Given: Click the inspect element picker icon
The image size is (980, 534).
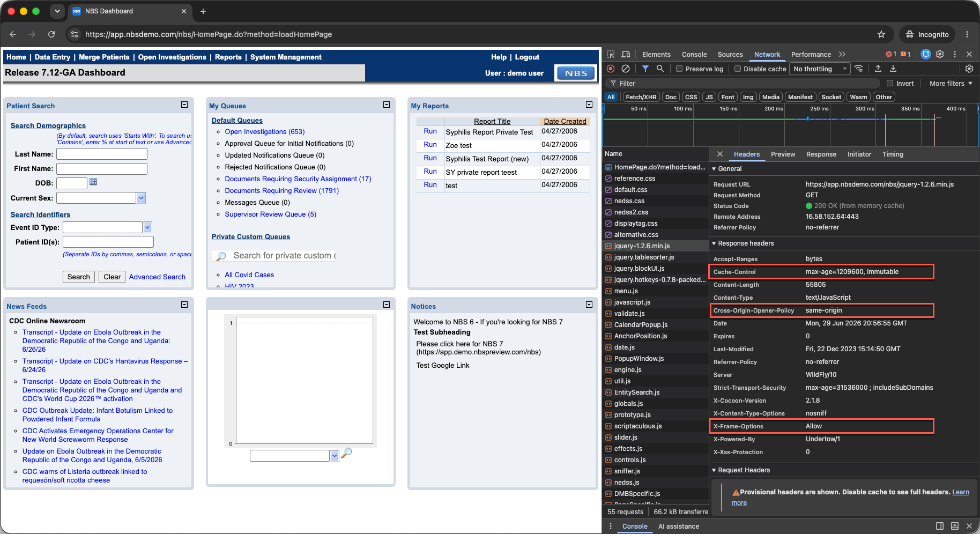Looking at the screenshot, I should click(611, 54).
